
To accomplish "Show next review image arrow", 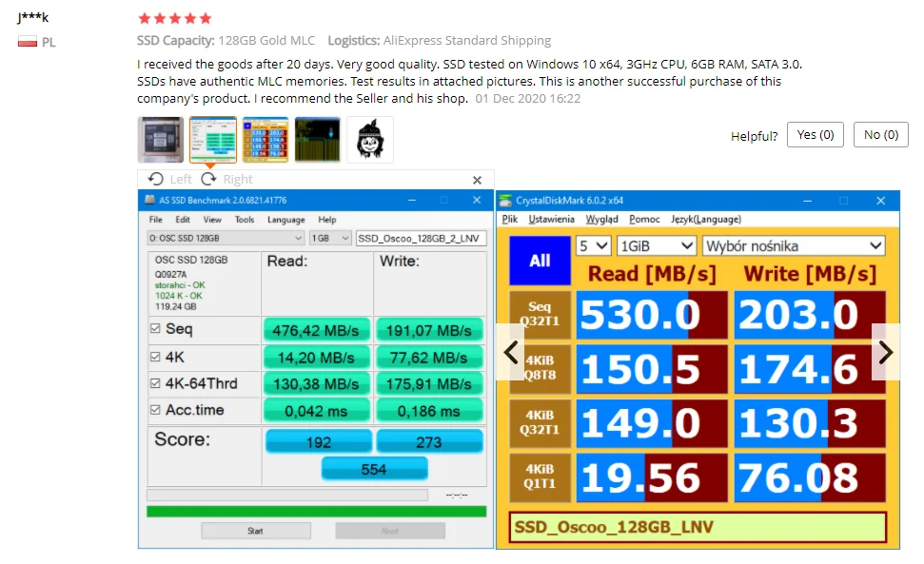I will pos(886,353).
